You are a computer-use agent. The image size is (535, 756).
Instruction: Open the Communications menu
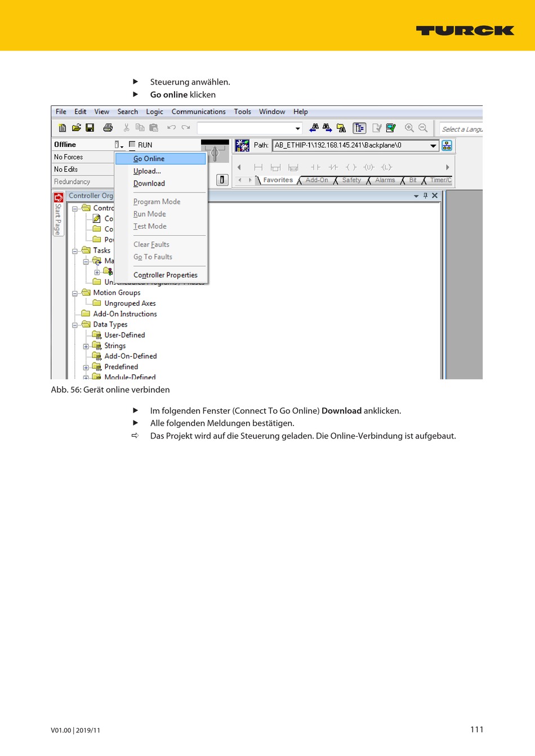198,111
